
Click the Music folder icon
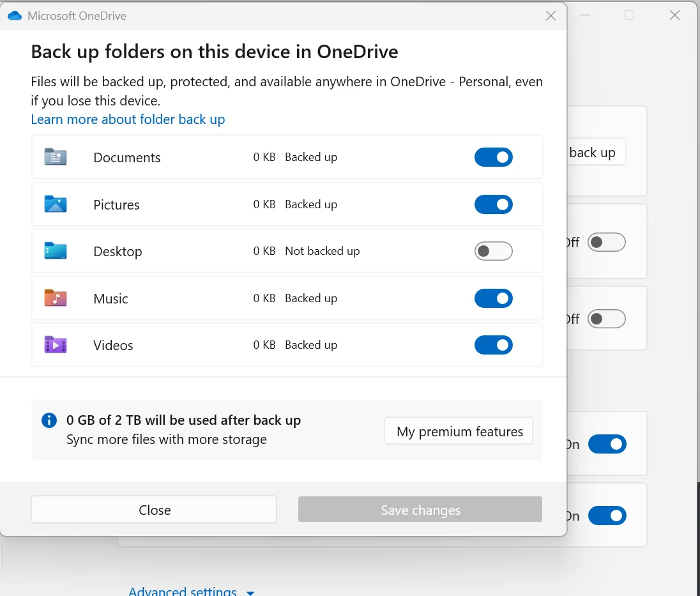coord(56,298)
